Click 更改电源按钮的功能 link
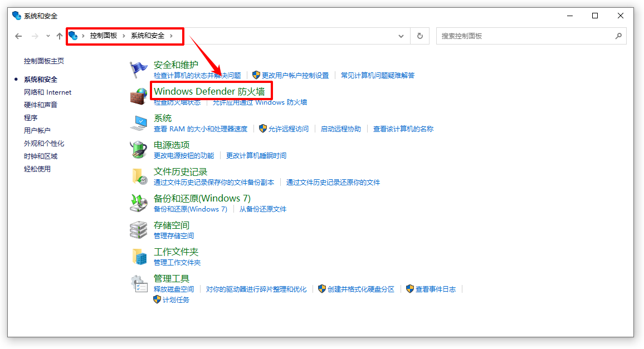The image size is (644, 349). pos(184,156)
